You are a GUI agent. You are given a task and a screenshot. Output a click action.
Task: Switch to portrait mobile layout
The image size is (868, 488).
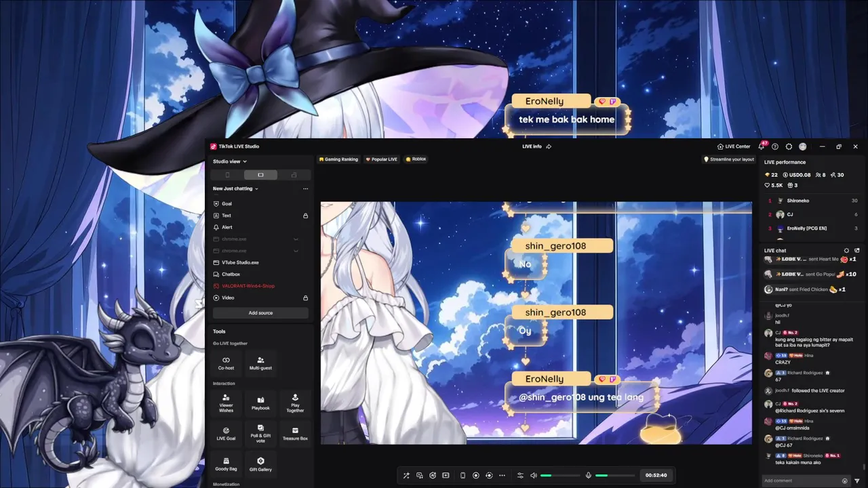(227, 175)
